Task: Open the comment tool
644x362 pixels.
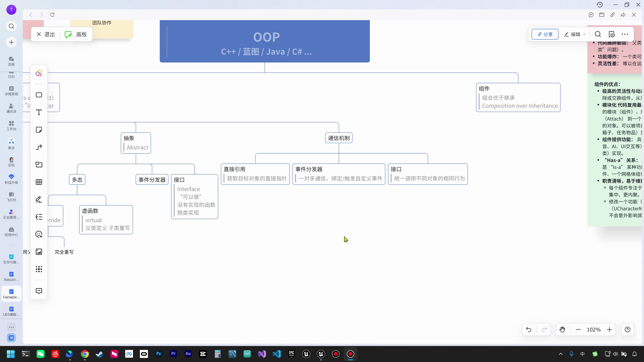Action: tap(39, 291)
